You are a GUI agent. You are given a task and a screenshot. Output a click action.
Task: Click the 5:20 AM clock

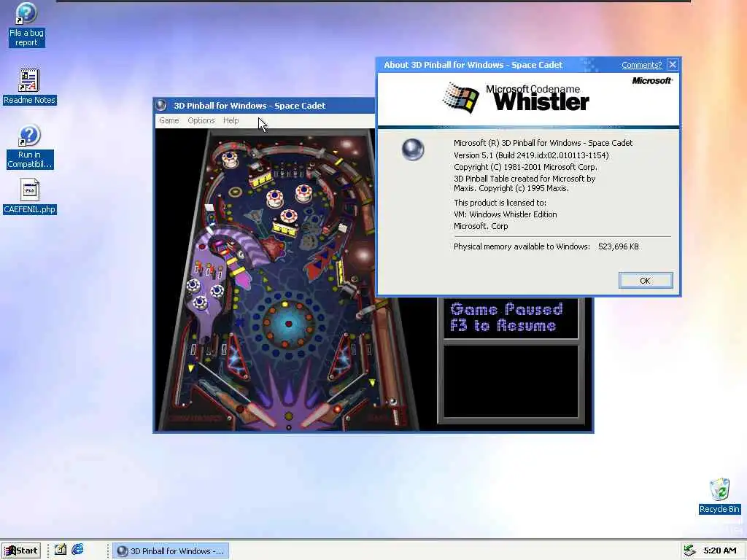coord(720,551)
